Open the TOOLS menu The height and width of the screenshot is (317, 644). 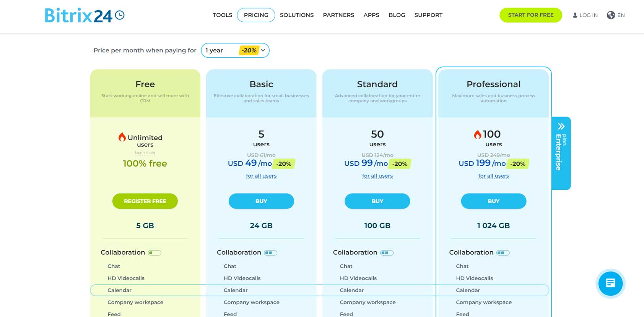tap(223, 15)
